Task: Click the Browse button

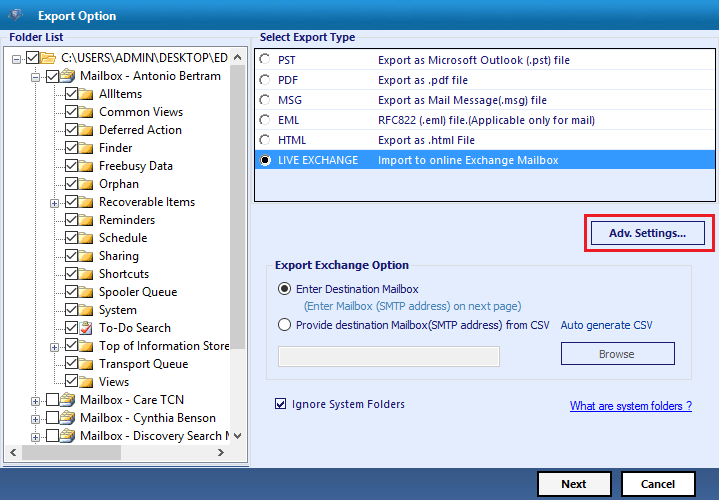Action: [617, 354]
